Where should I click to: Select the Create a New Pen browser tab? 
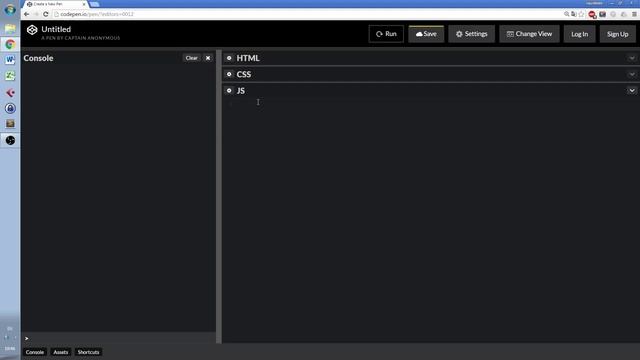(55, 4)
